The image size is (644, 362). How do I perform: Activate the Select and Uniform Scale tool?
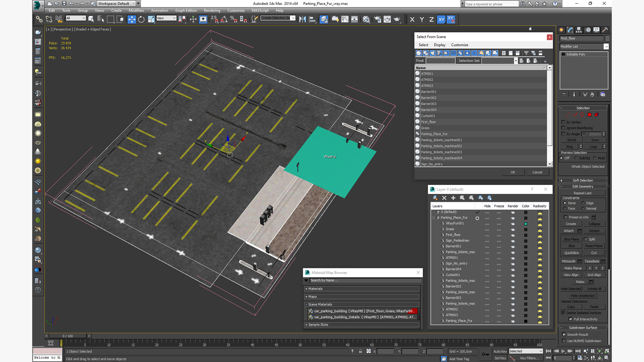(151, 19)
